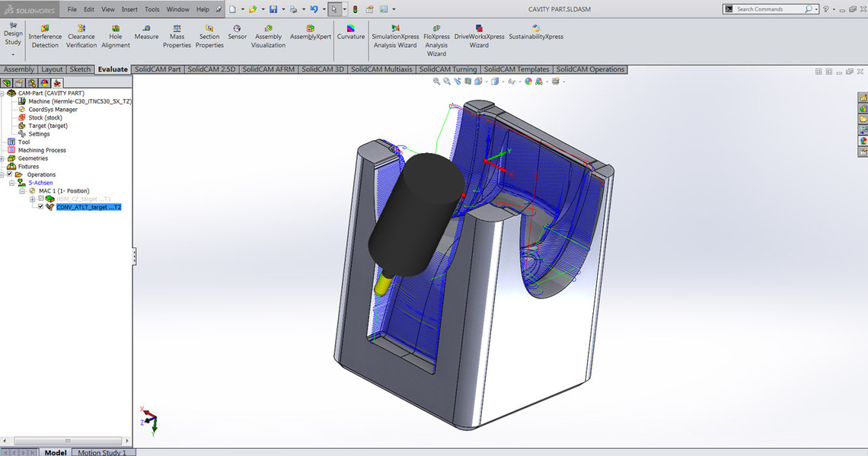Launch Clearance Verification
This screenshot has height=456, width=868.
coord(81,36)
